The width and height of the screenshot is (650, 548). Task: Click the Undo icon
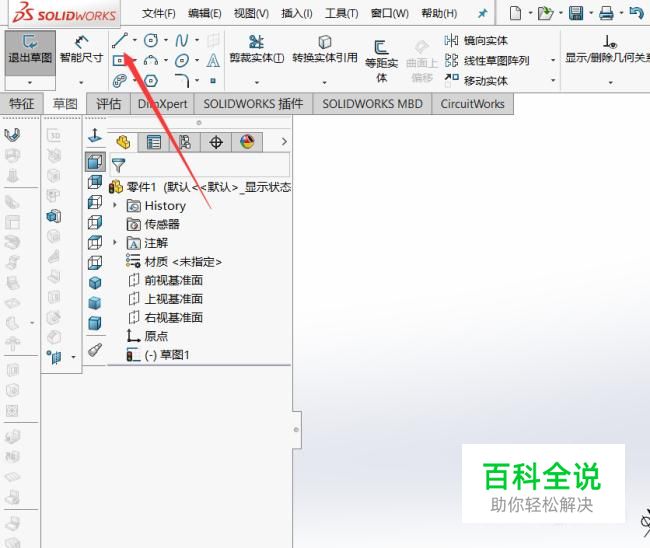pos(636,13)
